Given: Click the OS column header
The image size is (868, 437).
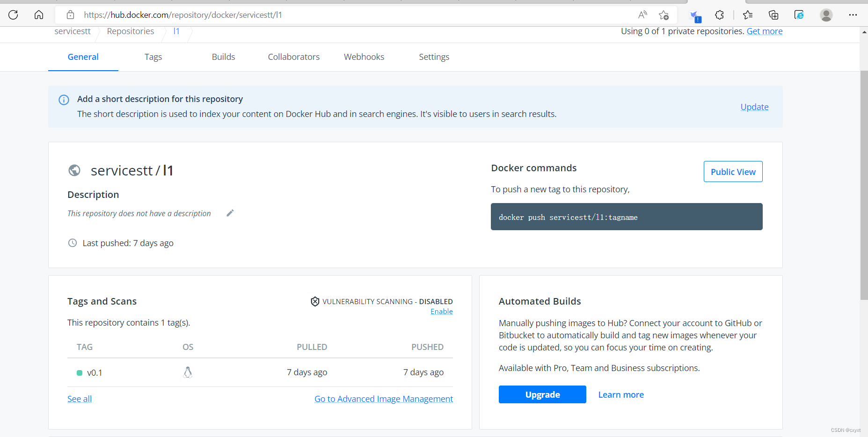Looking at the screenshot, I should point(188,347).
